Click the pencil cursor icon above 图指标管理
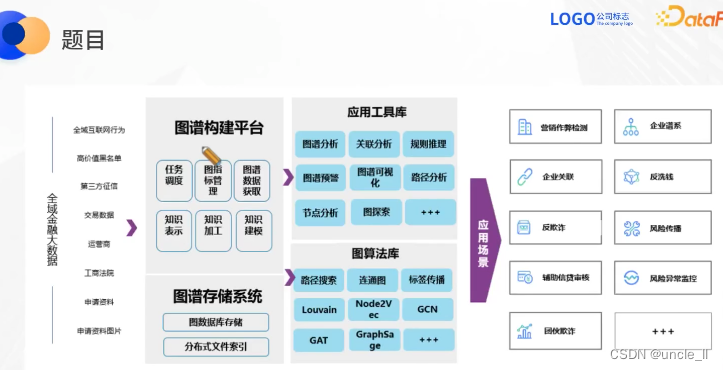 [211, 155]
